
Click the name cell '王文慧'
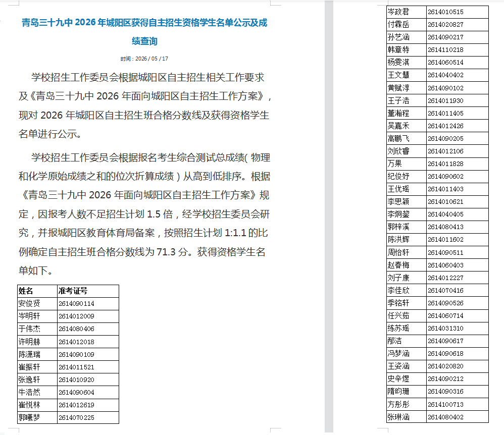point(407,75)
